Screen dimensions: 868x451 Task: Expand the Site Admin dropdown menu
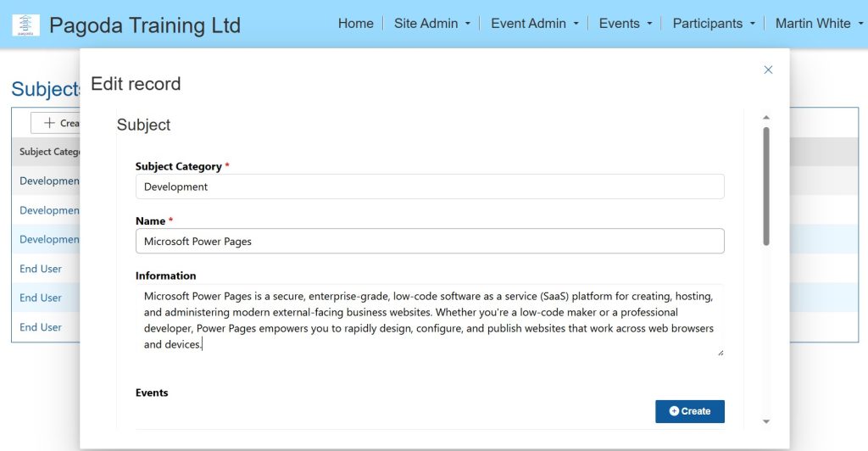coord(431,23)
